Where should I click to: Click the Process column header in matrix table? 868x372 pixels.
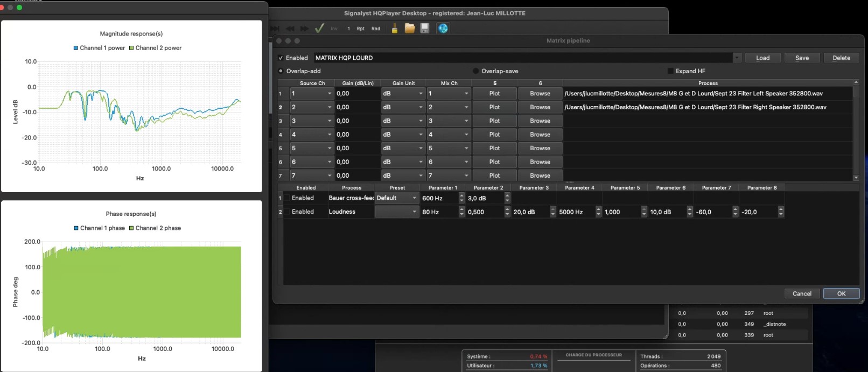point(708,83)
